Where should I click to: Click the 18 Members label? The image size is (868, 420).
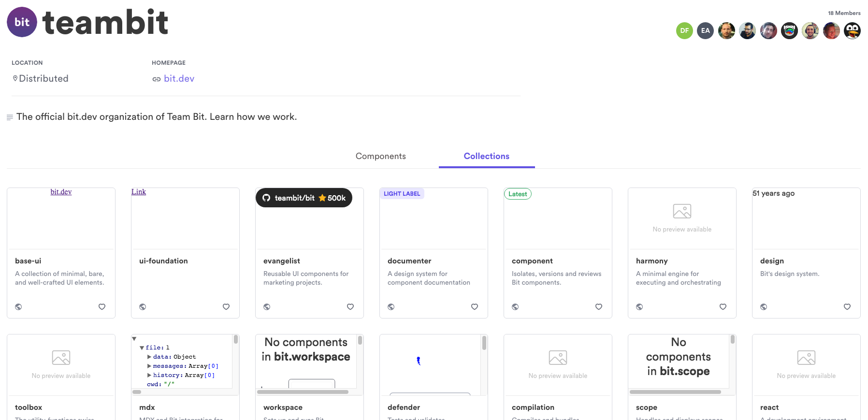point(844,13)
